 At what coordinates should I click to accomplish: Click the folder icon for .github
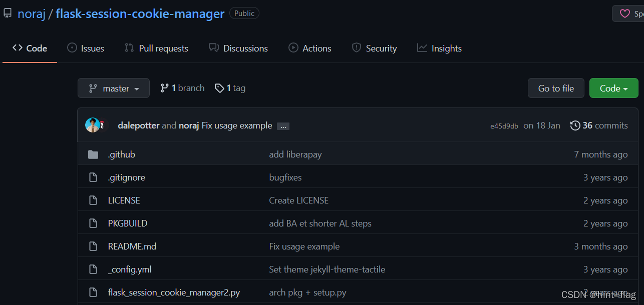pyautogui.click(x=93, y=154)
